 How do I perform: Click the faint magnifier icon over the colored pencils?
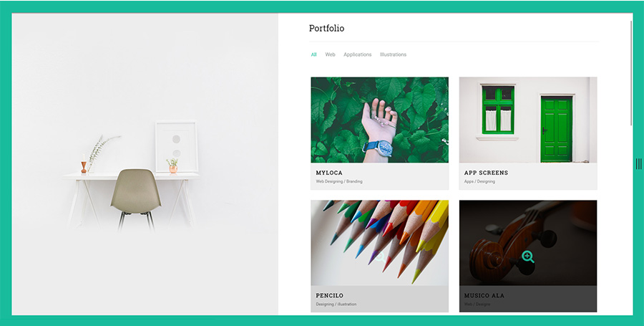point(381,258)
